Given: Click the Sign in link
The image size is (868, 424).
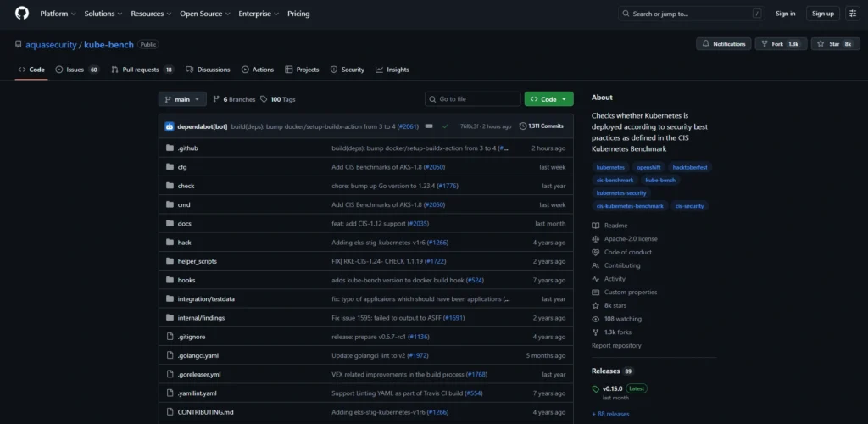Looking at the screenshot, I should coord(785,14).
